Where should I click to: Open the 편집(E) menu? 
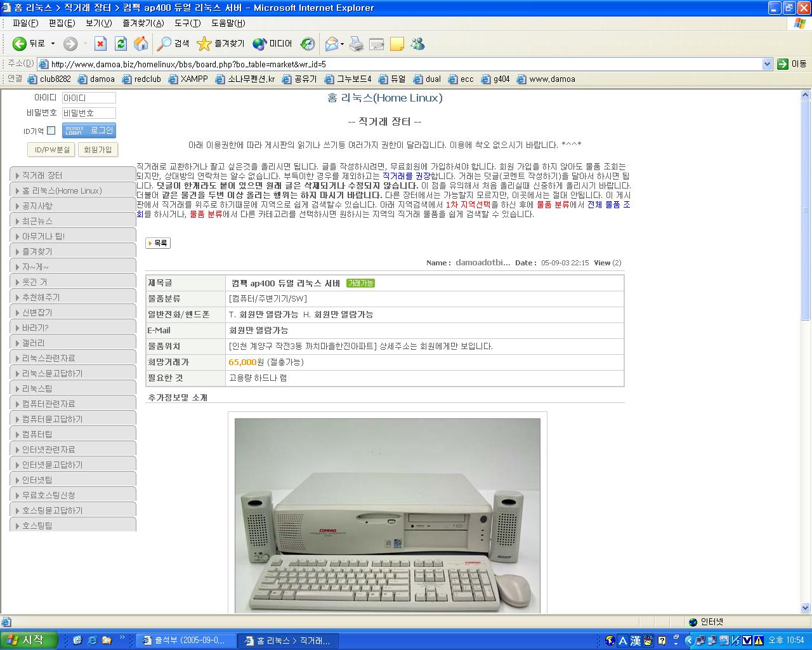[62, 23]
